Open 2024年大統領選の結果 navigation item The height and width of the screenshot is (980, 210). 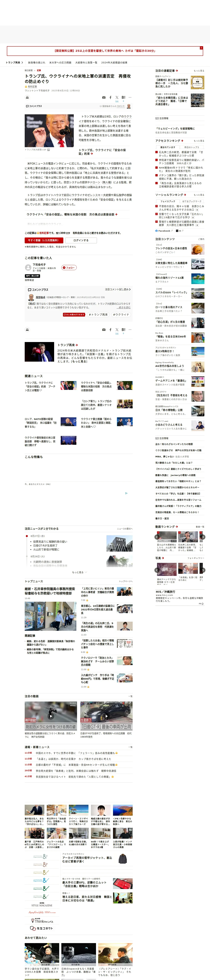114,62
